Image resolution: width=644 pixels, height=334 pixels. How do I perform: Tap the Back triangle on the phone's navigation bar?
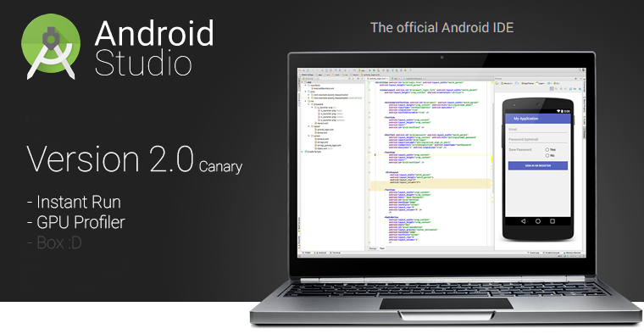523,221
